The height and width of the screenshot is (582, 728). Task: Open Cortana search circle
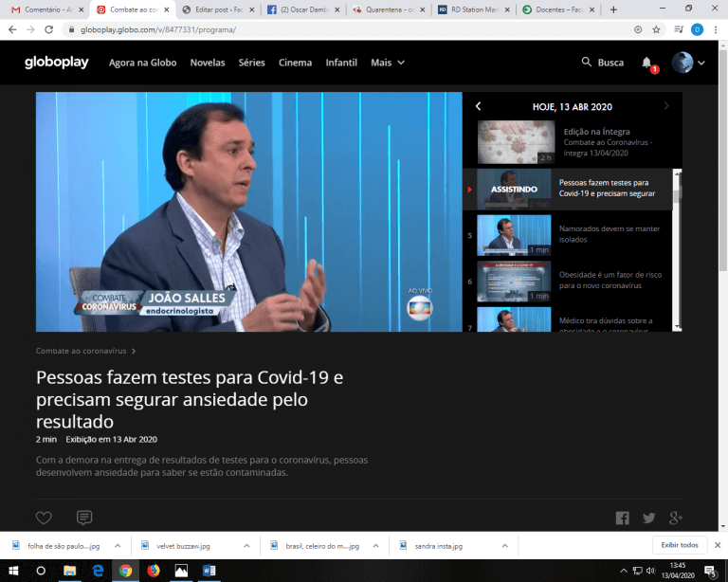pyautogui.click(x=41, y=571)
